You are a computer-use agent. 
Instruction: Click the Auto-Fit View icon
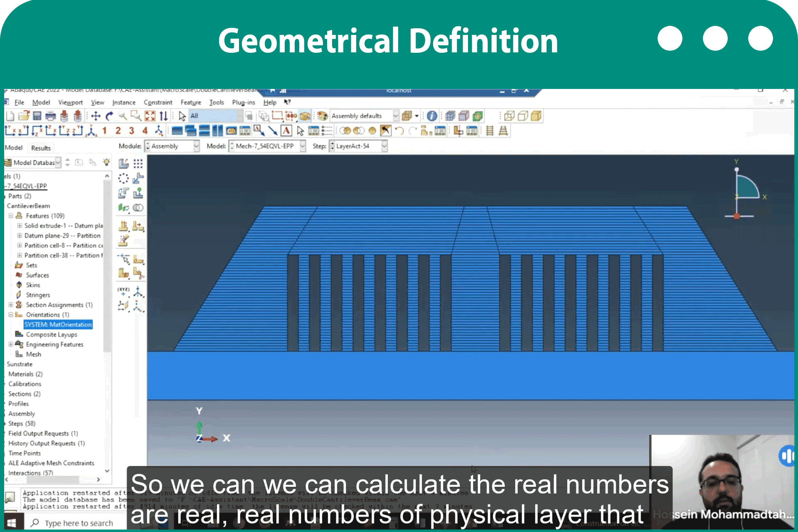tap(150, 116)
